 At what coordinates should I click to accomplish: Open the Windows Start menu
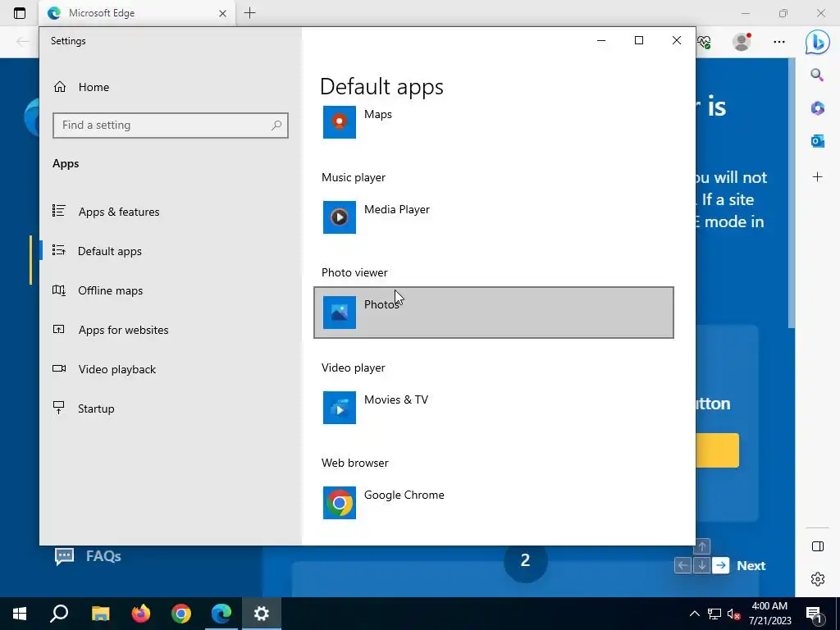20,614
